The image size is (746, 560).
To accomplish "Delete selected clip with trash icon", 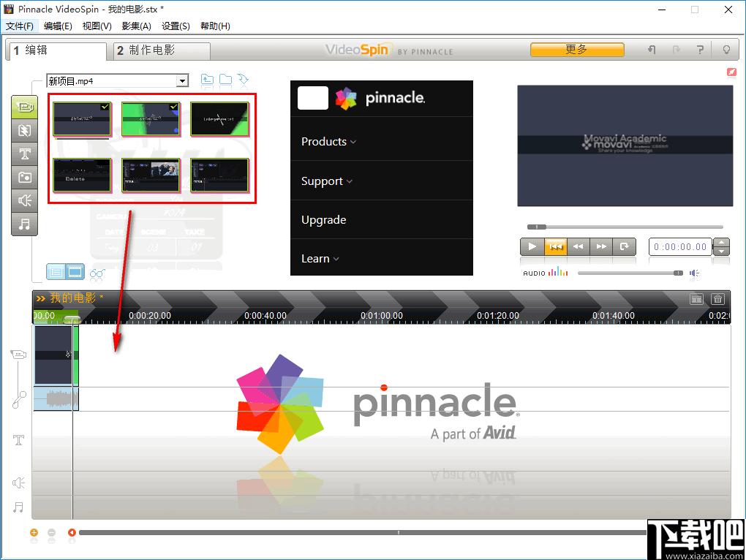I will tap(717, 299).
